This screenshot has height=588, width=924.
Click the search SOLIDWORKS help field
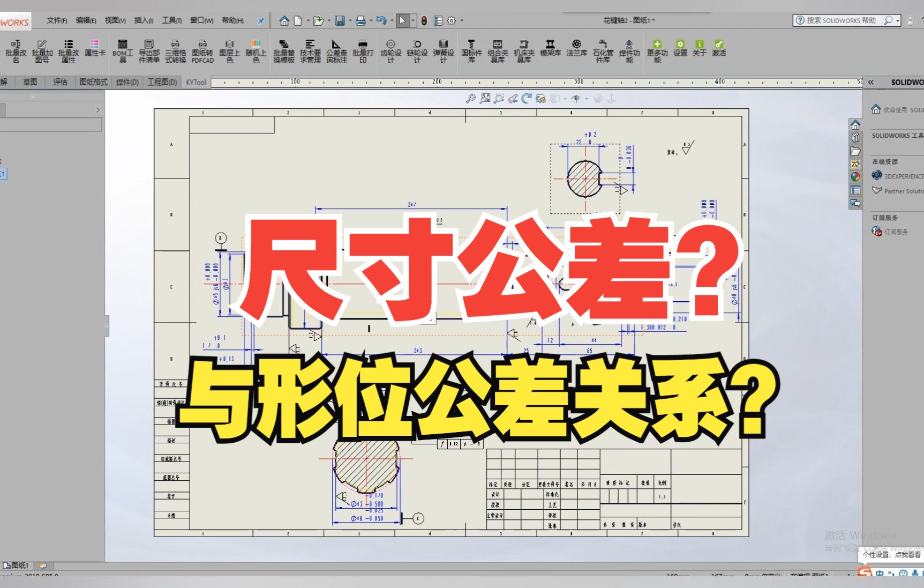(841, 20)
